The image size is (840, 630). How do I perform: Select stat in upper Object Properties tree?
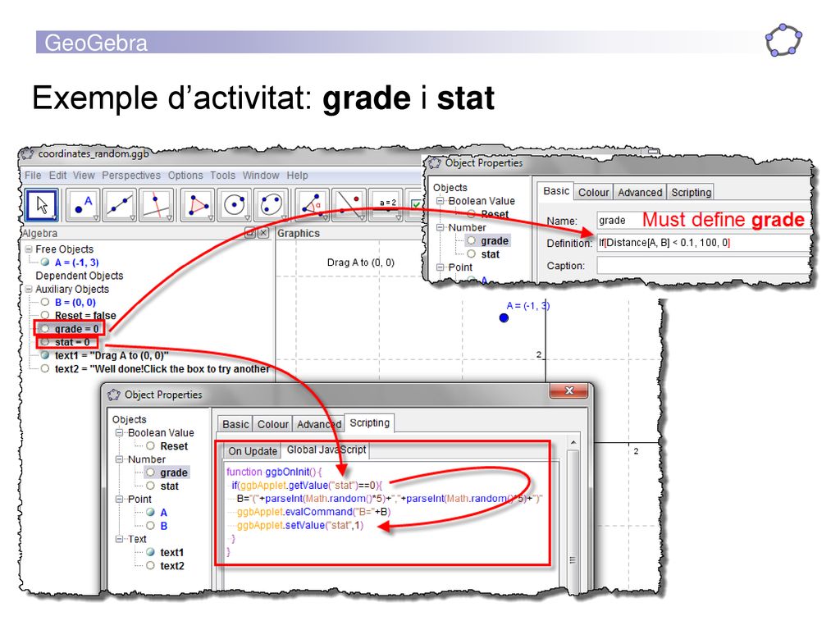490,254
